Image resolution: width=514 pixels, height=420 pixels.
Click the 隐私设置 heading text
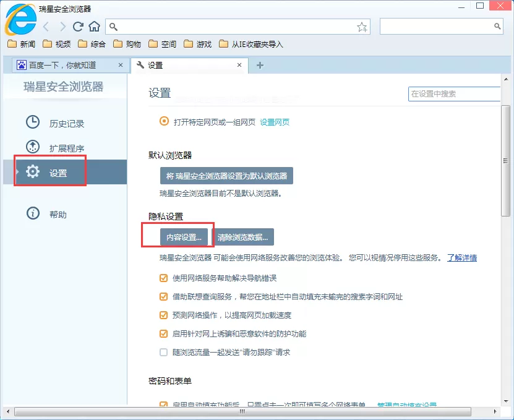(166, 216)
